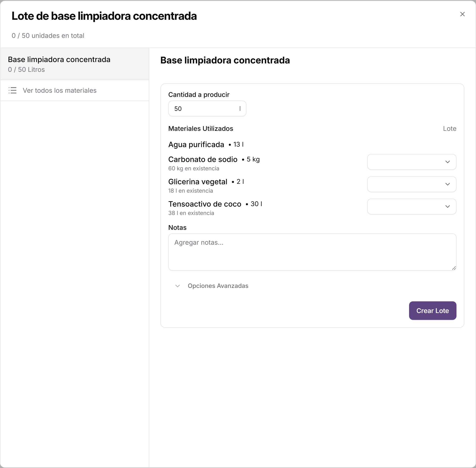Click the list icon beside Ver todos los materiales
The width and height of the screenshot is (476, 468).
[x=13, y=90]
